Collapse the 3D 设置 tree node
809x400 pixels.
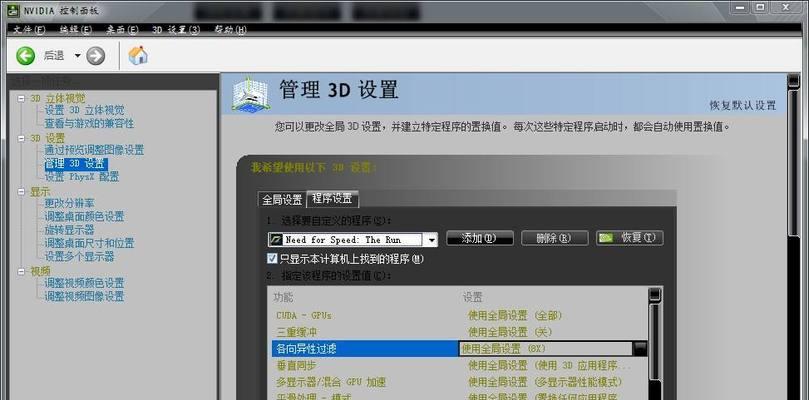point(21,138)
